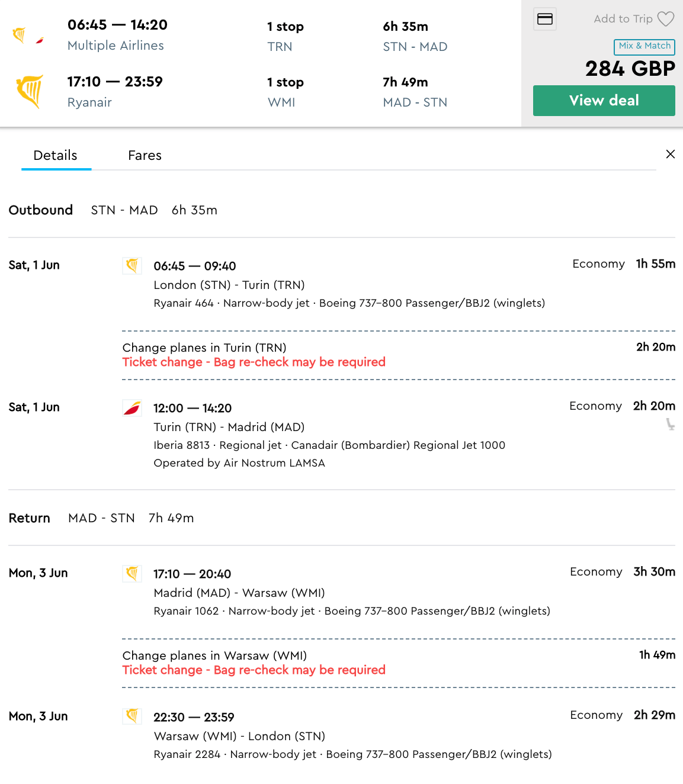Click the Mix & Match badge
This screenshot has height=784, width=683.
coord(644,46)
